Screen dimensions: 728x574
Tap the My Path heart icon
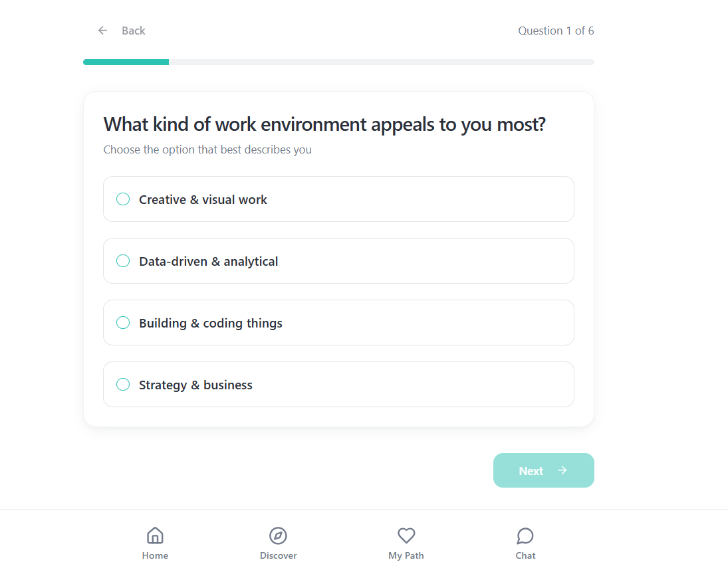click(x=406, y=535)
